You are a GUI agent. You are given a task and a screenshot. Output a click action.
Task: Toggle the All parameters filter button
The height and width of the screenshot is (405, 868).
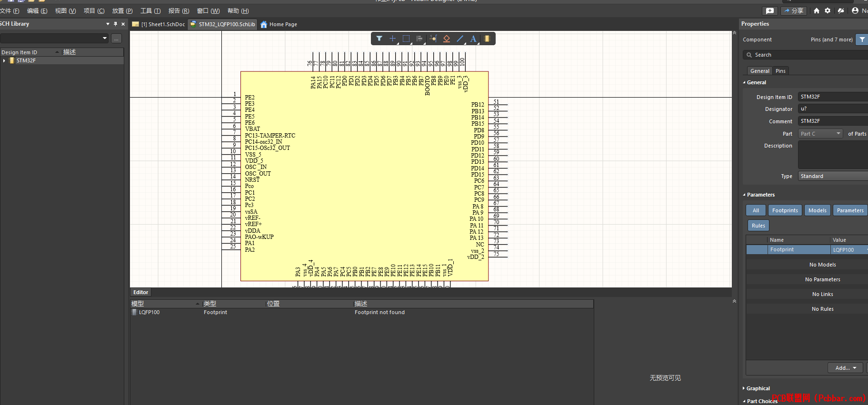756,210
